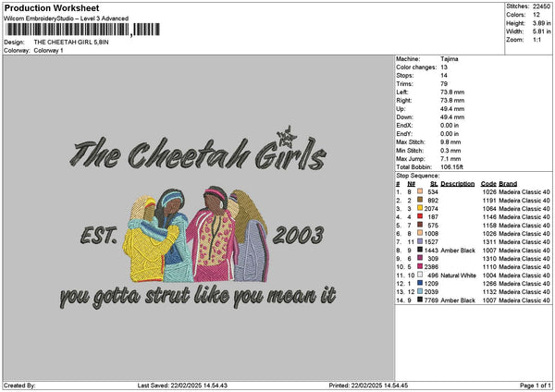
Task: Click the Max Stitch value 9.8 mm
Action: coord(450,141)
